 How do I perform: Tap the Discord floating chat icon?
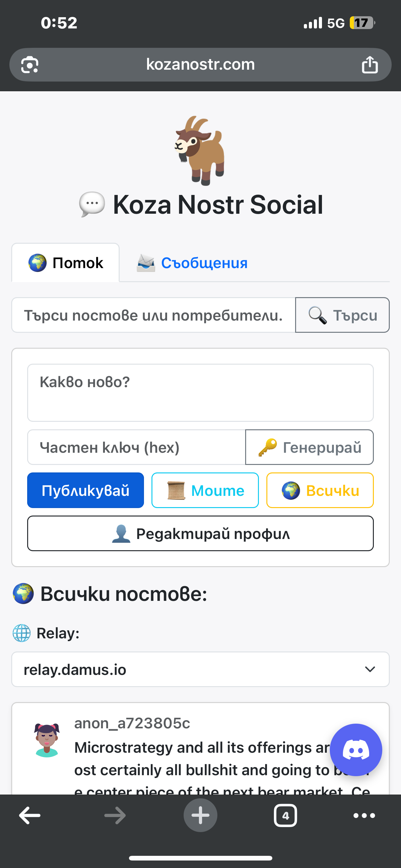pos(356,750)
